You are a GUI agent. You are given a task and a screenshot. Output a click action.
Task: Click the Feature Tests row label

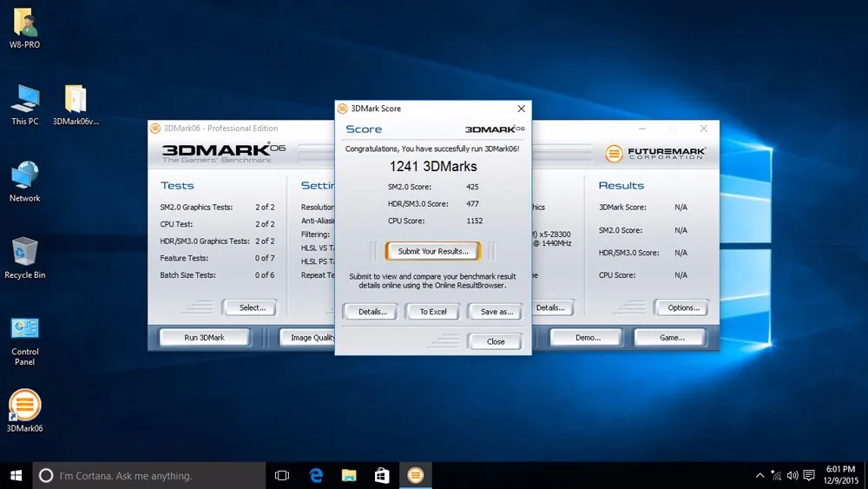click(184, 258)
